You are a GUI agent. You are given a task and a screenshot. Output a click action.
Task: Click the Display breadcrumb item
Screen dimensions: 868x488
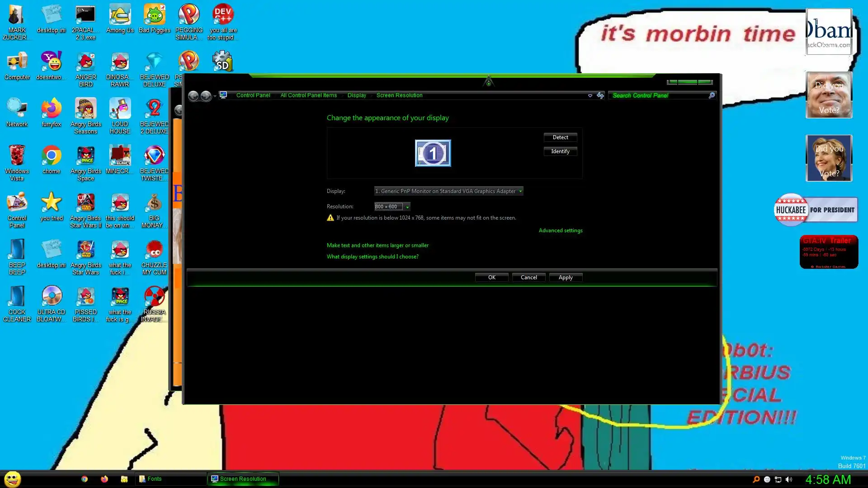[x=357, y=95]
